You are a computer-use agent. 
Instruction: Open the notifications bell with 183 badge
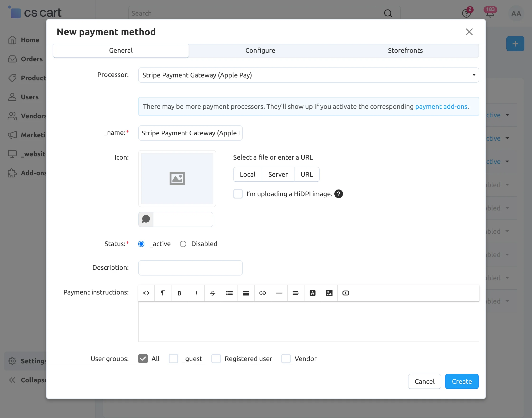click(x=490, y=13)
